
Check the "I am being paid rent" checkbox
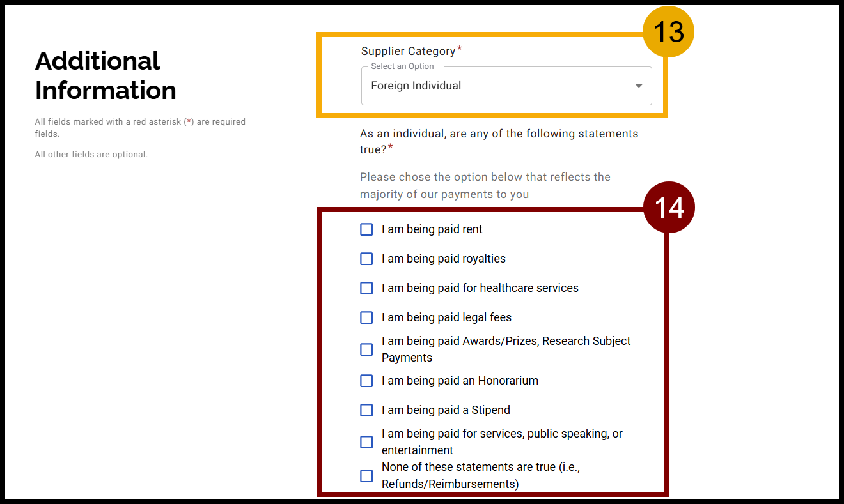click(366, 229)
